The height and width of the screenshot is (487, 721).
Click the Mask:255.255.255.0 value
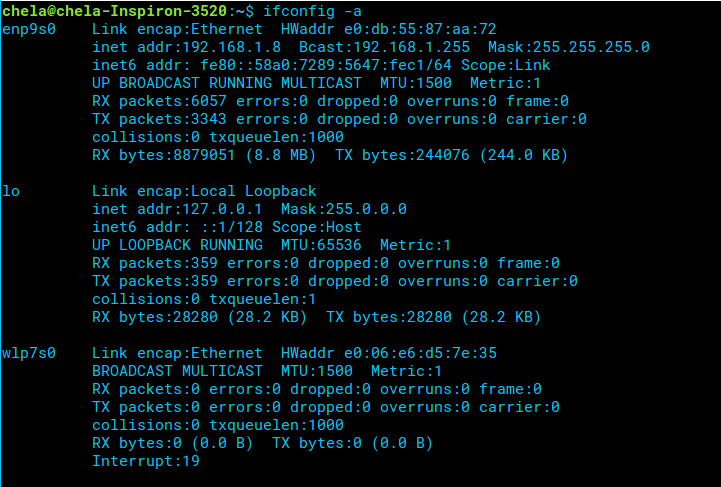coord(569,47)
